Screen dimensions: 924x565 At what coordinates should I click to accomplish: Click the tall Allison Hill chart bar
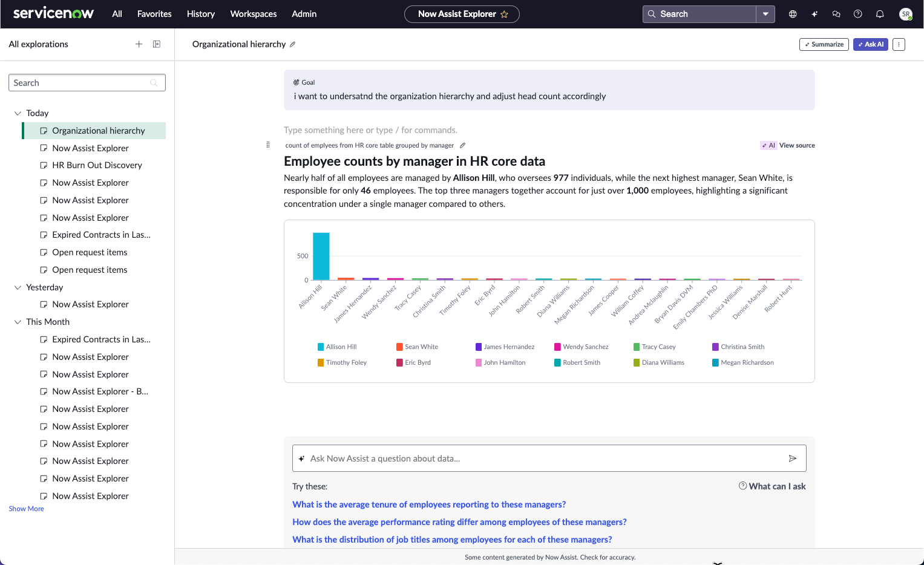(x=321, y=256)
